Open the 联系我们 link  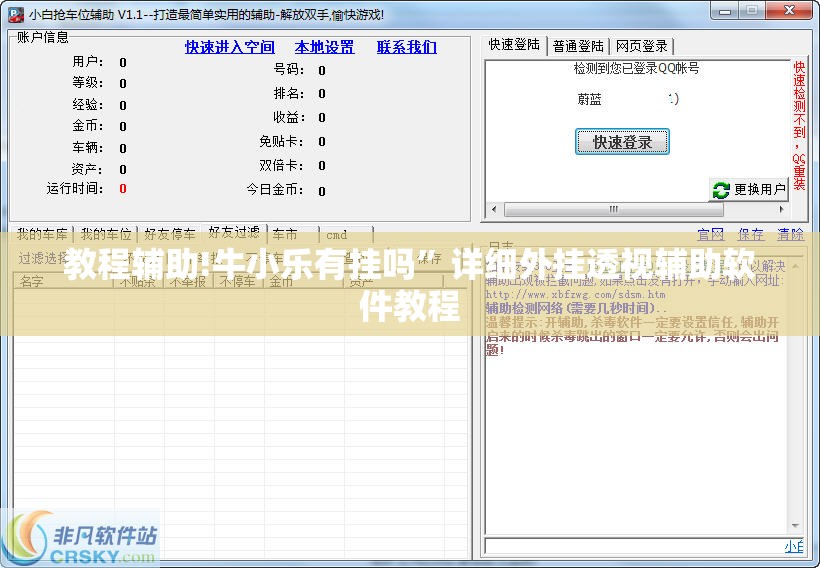[x=406, y=47]
